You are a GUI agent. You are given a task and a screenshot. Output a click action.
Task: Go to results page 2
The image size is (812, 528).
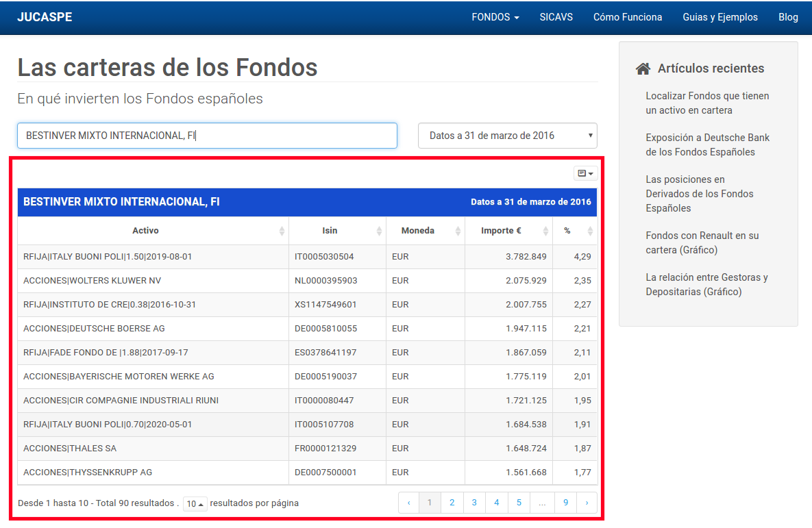click(452, 503)
